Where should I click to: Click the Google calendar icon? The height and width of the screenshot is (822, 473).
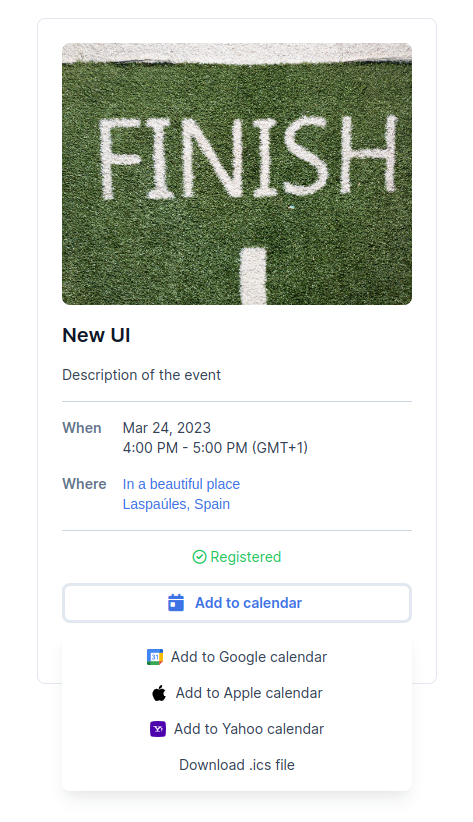155,657
